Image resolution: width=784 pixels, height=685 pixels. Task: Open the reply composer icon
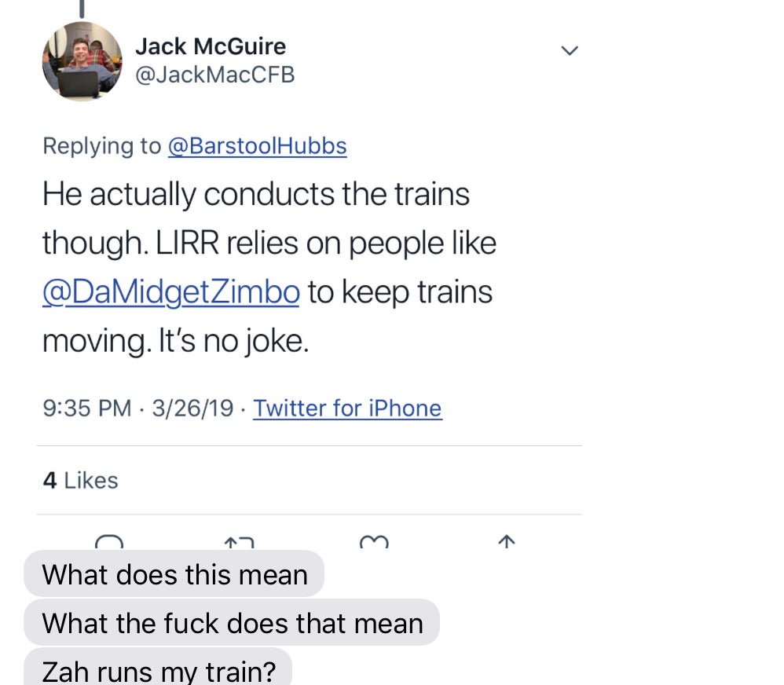click(x=110, y=544)
